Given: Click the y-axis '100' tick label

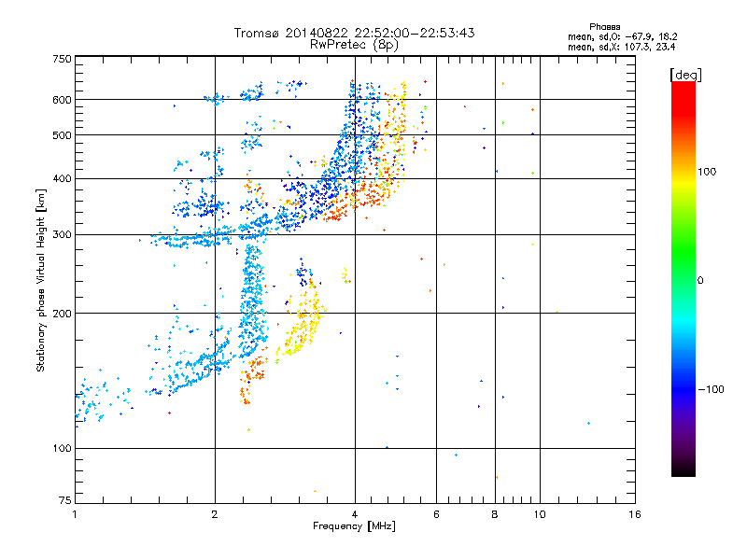Looking at the screenshot, I should pyautogui.click(x=62, y=449).
